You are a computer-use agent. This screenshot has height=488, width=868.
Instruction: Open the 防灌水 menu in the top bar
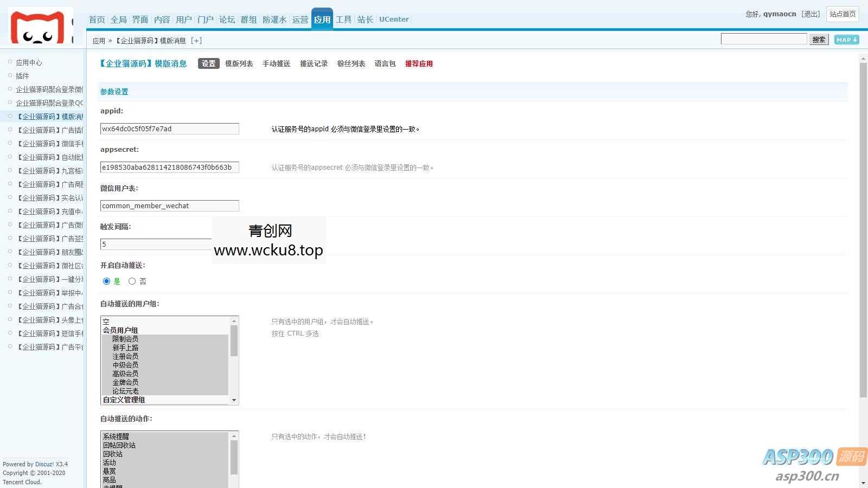pos(274,19)
